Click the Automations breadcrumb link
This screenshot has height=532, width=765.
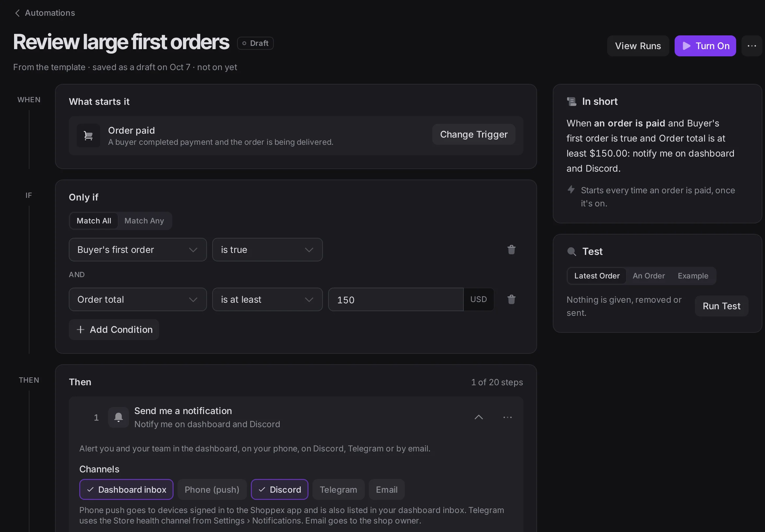pos(50,13)
